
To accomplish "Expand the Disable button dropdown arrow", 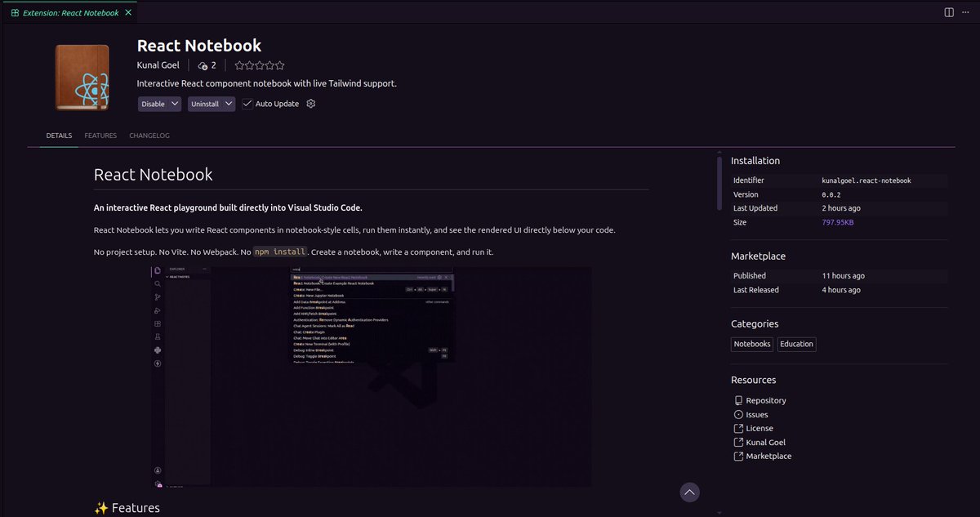I will pos(175,104).
